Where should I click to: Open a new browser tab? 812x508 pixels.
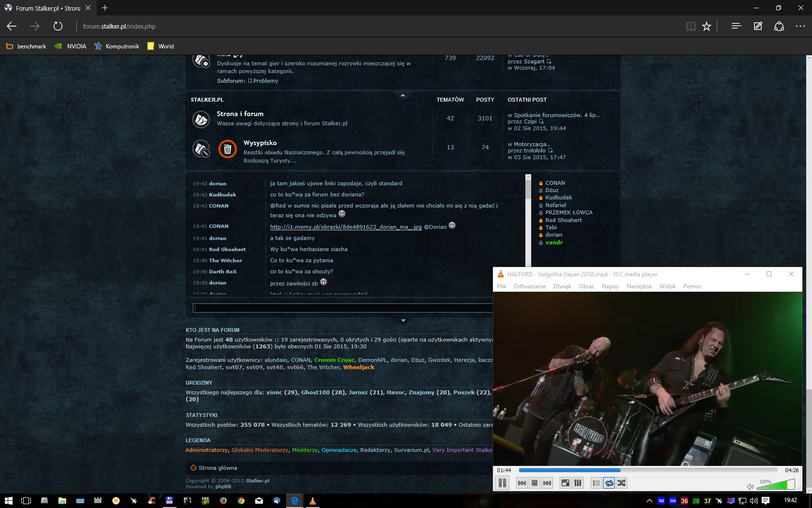(x=105, y=8)
